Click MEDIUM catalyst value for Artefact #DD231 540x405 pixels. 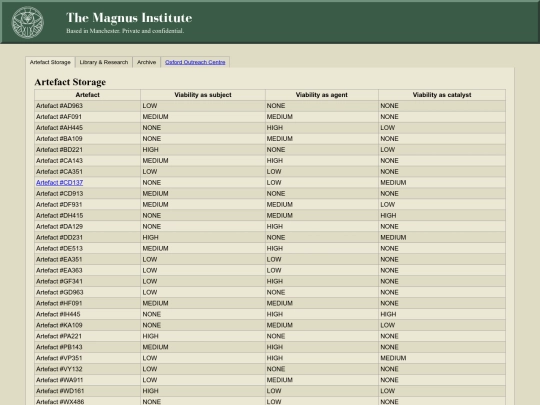393,238
